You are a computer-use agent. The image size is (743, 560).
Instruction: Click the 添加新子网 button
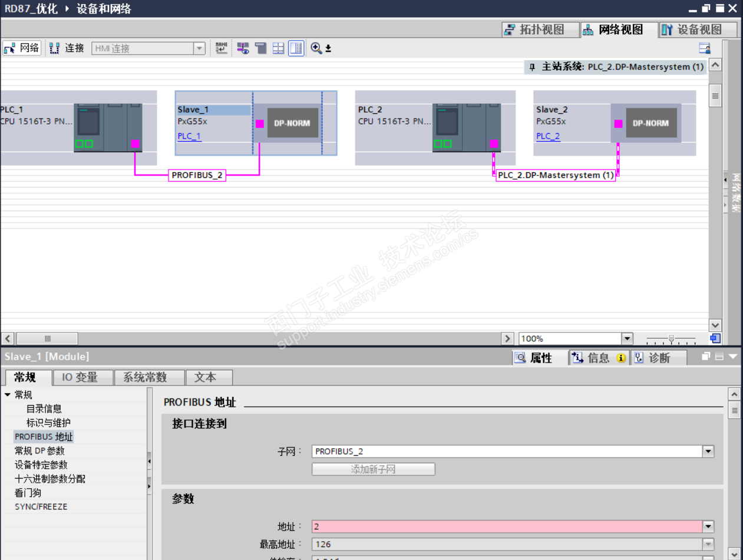[x=373, y=469]
